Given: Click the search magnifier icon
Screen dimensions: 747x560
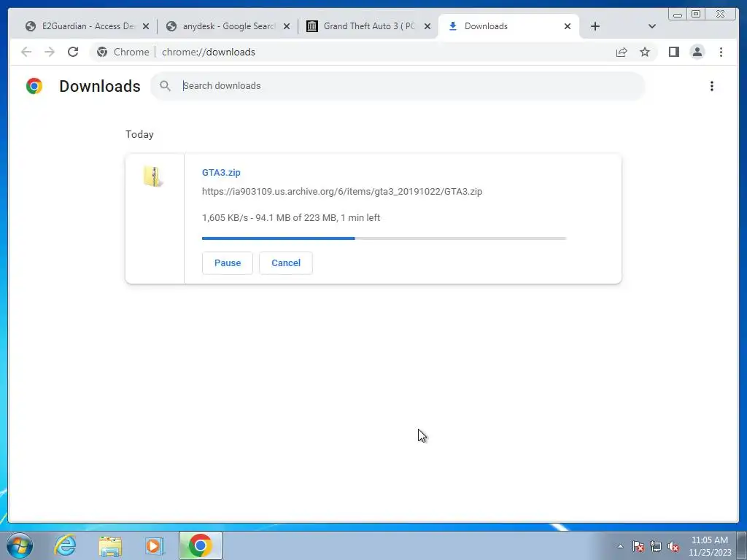Looking at the screenshot, I should (x=166, y=86).
